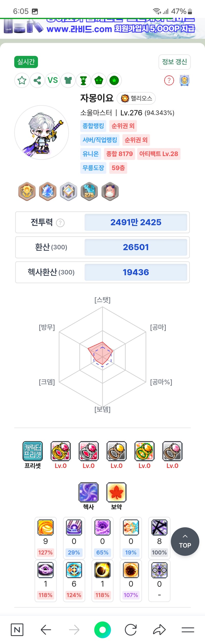Click the 정보 갱신 refresh button
205x644 pixels.
(x=175, y=62)
